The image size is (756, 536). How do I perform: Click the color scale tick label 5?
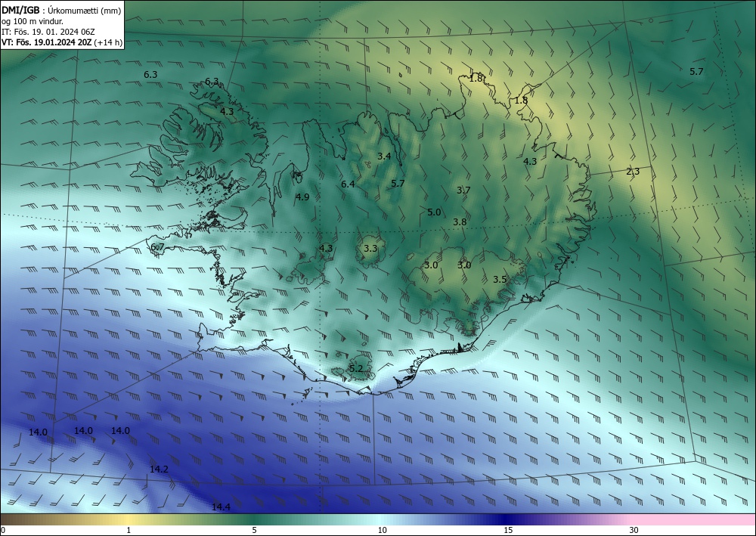254,531
